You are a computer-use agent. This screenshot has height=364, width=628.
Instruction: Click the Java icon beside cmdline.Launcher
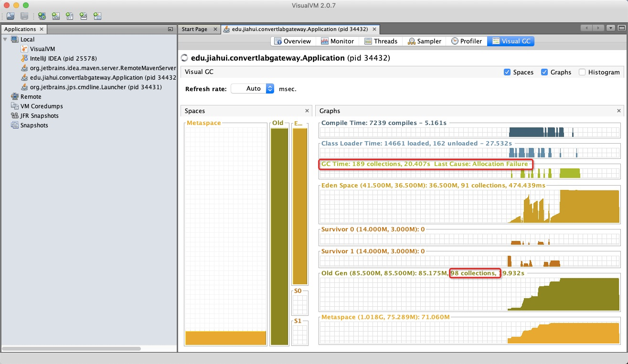[x=24, y=87]
